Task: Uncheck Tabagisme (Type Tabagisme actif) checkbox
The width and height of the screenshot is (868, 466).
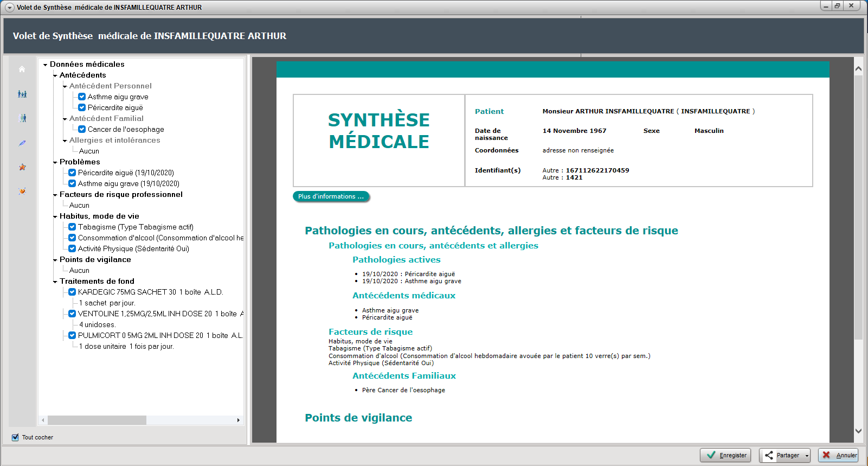Action: coord(72,227)
